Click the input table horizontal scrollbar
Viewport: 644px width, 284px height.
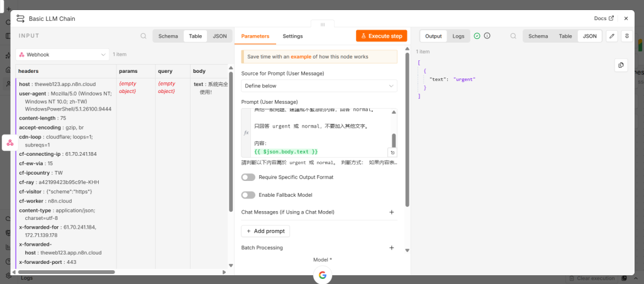[67, 271]
